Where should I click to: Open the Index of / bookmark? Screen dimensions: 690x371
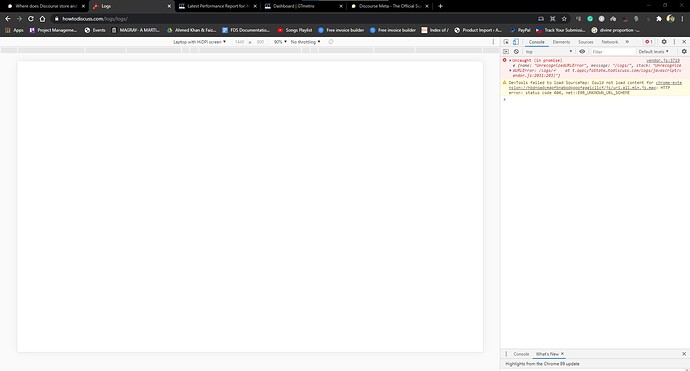point(435,30)
